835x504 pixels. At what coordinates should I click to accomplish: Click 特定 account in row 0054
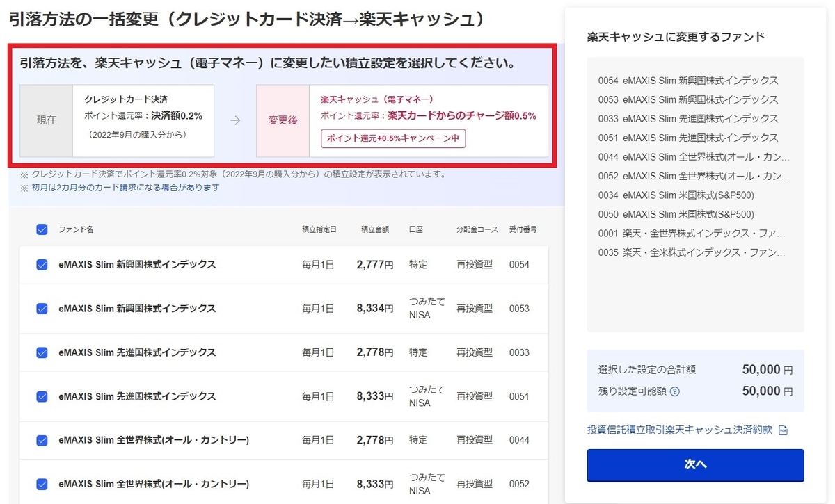(418, 265)
